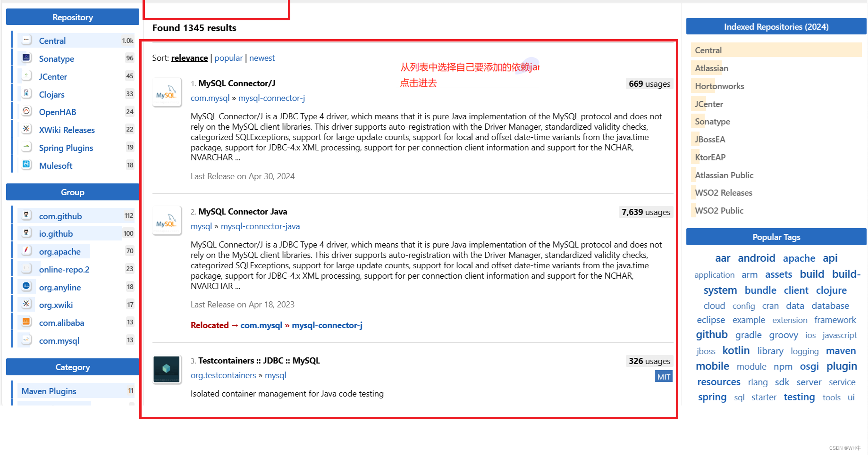Click the com.mysql group icon
This screenshot has width=868, height=455.
pos(26,340)
